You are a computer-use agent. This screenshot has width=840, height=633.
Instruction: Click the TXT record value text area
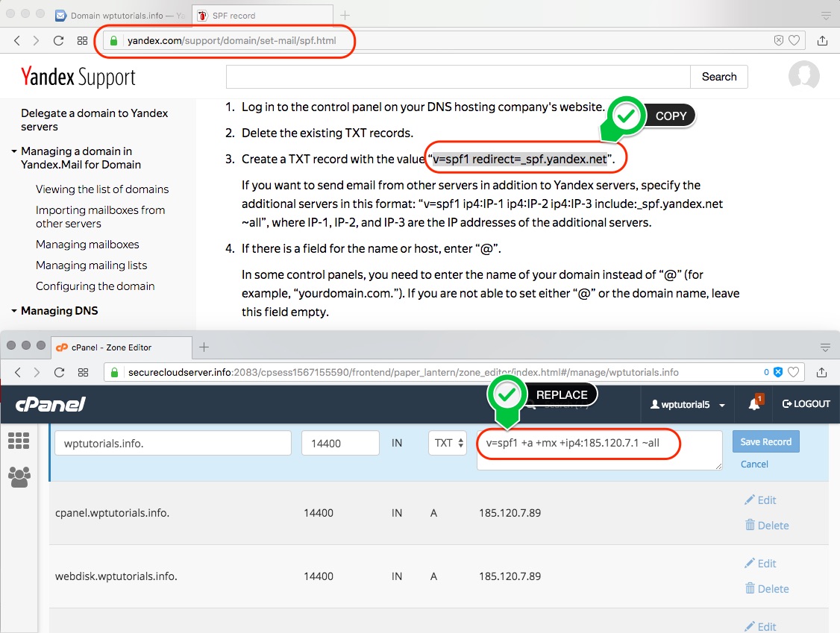coord(600,450)
